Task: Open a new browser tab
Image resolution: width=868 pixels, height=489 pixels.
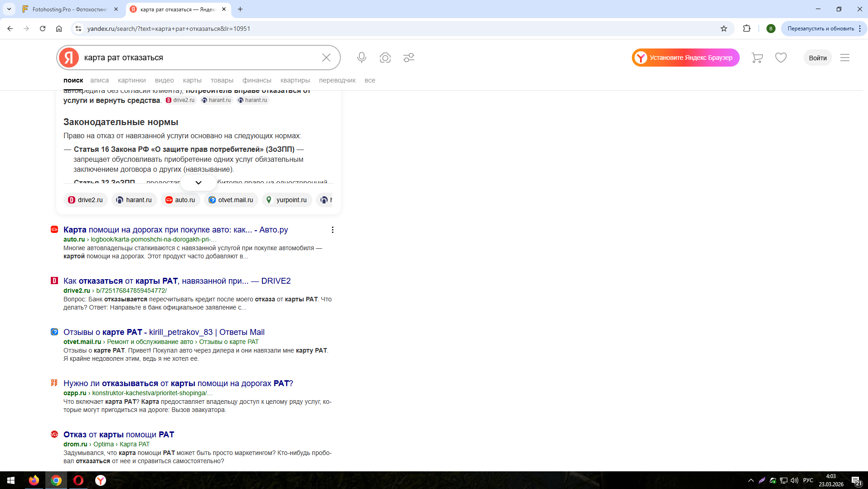Action: tap(240, 9)
